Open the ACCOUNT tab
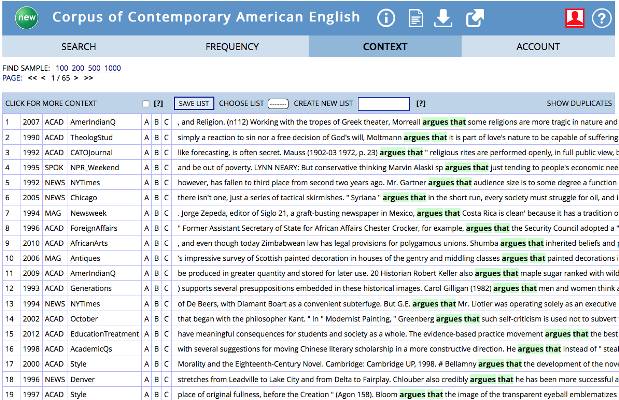 [538, 47]
